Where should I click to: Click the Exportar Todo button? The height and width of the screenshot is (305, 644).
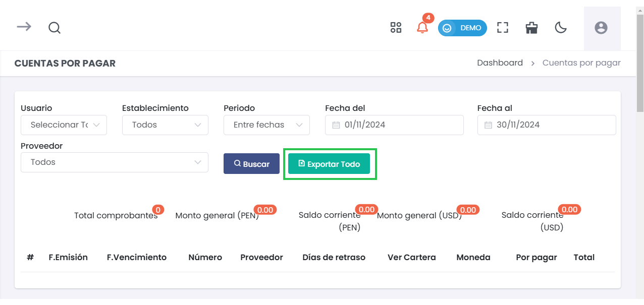329,164
